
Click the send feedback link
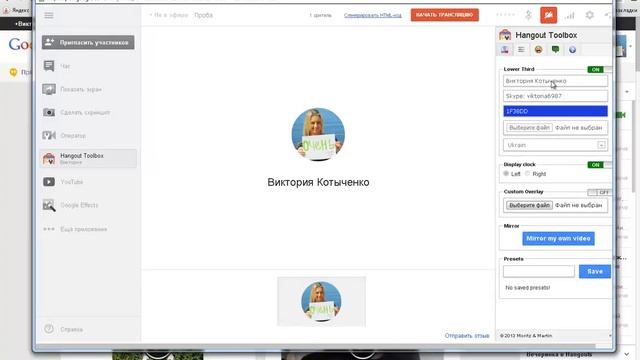(467, 336)
